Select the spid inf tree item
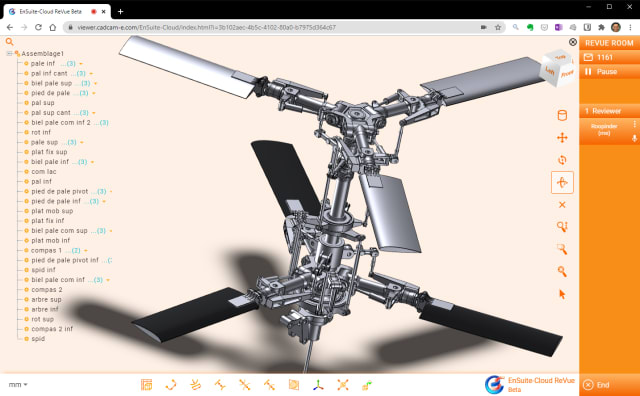The width and height of the screenshot is (640, 396). [x=43, y=270]
